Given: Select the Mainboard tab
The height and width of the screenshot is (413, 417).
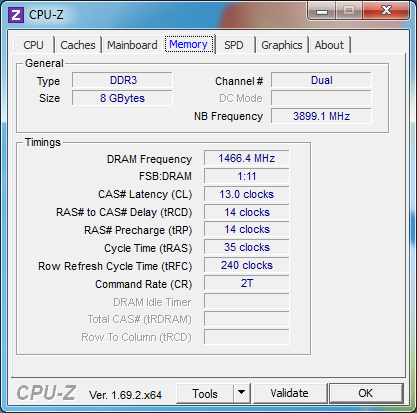Looking at the screenshot, I should point(132,45).
